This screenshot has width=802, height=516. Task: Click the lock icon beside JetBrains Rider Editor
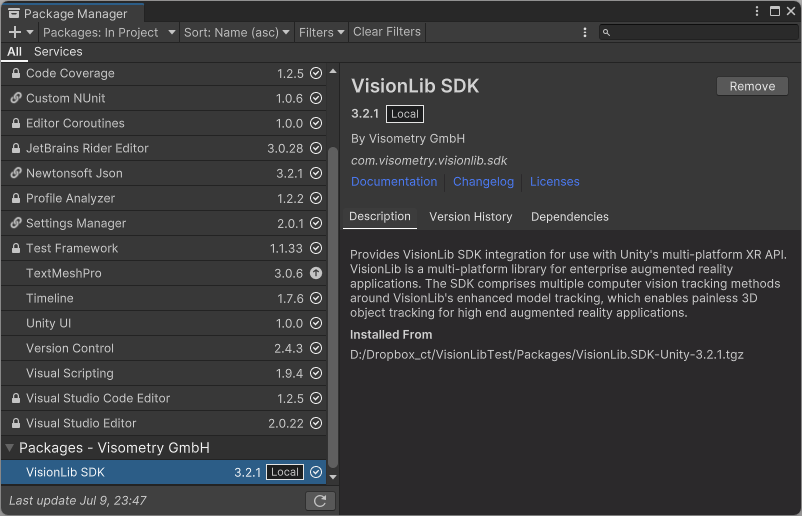tap(16, 148)
